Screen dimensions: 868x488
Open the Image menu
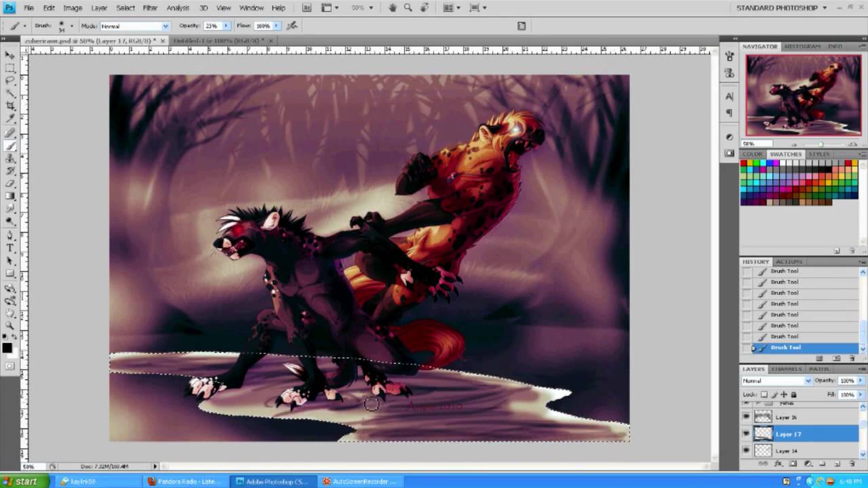tap(73, 7)
